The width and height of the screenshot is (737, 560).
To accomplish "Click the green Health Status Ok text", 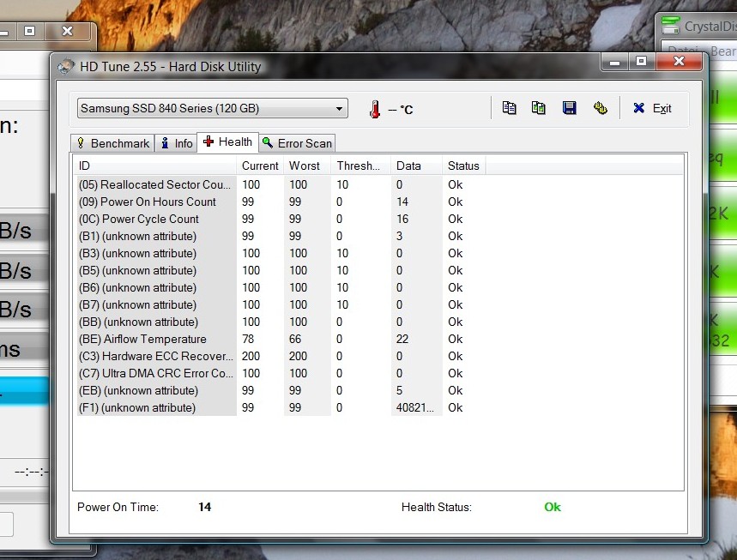I will point(553,507).
